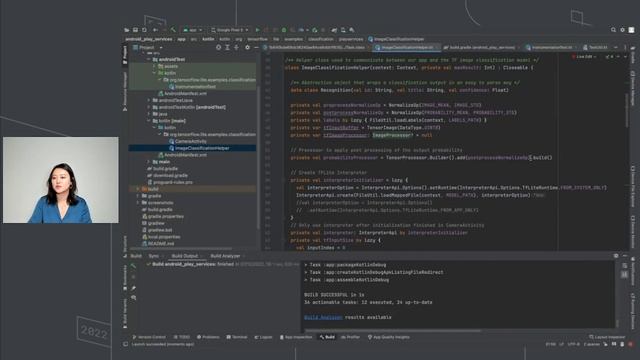Image resolution: width=640 pixels, height=360 pixels.
Task: Expand the androidTestJava folder
Action: [149, 100]
